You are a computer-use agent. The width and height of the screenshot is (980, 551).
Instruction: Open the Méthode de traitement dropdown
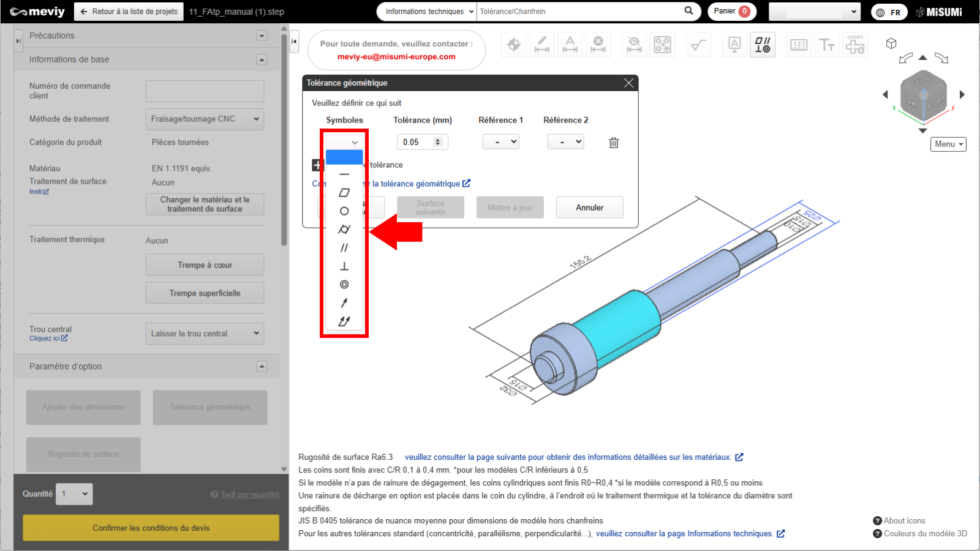click(205, 119)
